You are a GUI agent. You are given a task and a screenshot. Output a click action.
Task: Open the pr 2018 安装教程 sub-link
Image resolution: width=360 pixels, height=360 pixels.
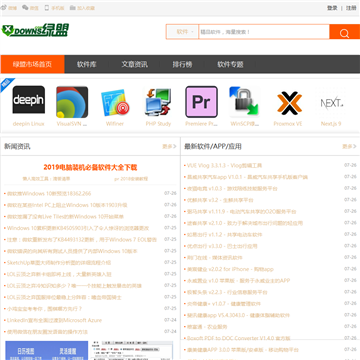[x=131, y=179]
